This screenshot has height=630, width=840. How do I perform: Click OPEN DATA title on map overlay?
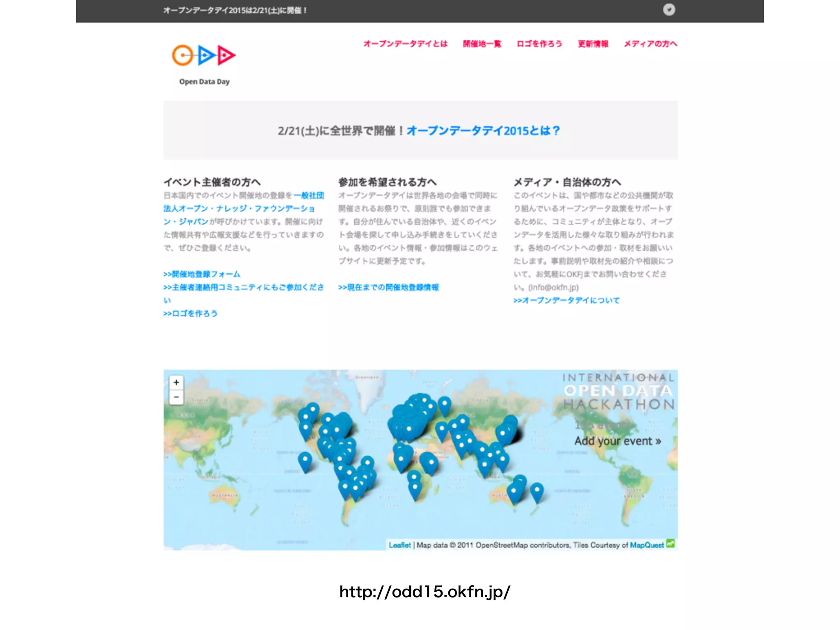[x=619, y=390]
